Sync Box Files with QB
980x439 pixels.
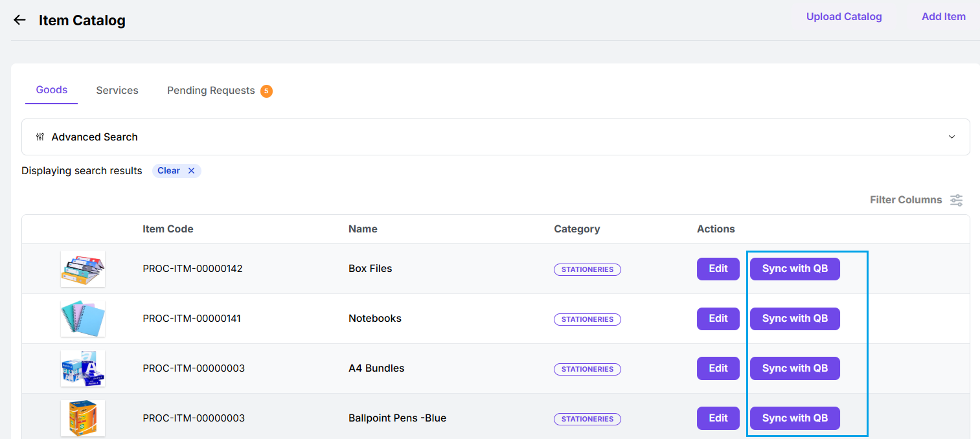[x=795, y=269]
